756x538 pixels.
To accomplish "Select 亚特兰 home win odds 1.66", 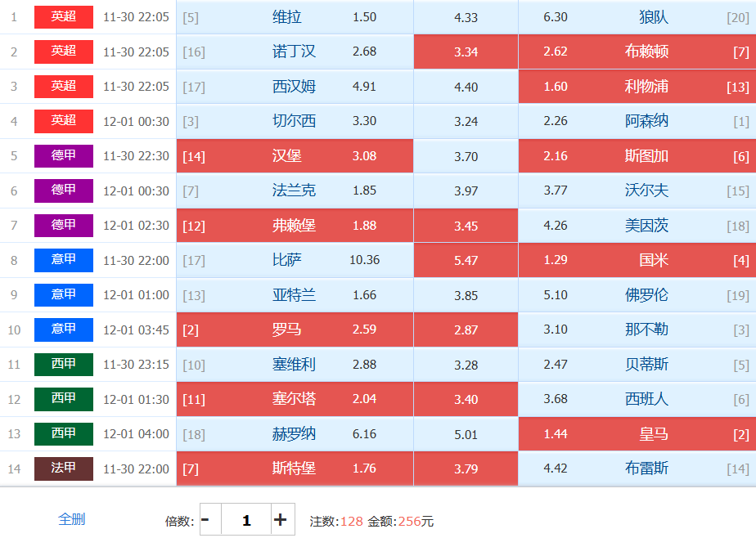I will pyautogui.click(x=295, y=295).
